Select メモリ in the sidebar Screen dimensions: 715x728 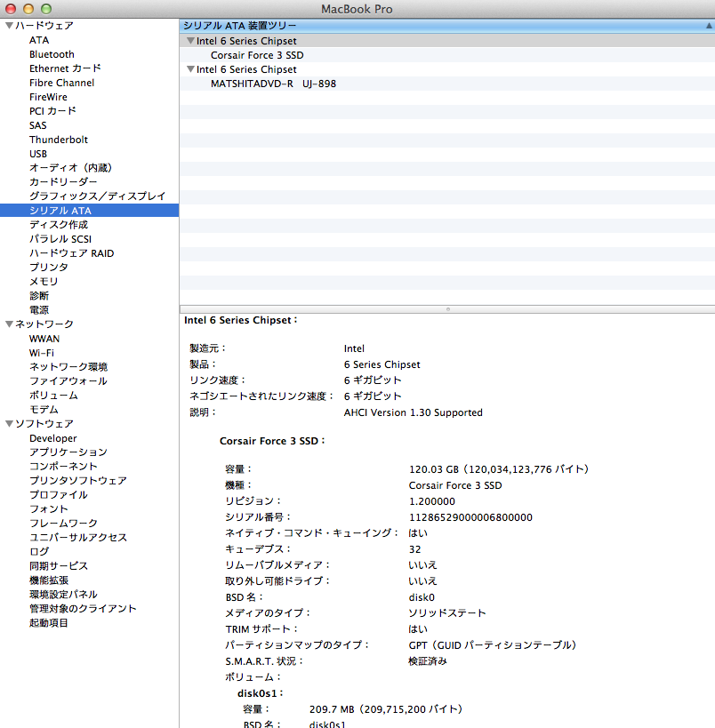(44, 282)
